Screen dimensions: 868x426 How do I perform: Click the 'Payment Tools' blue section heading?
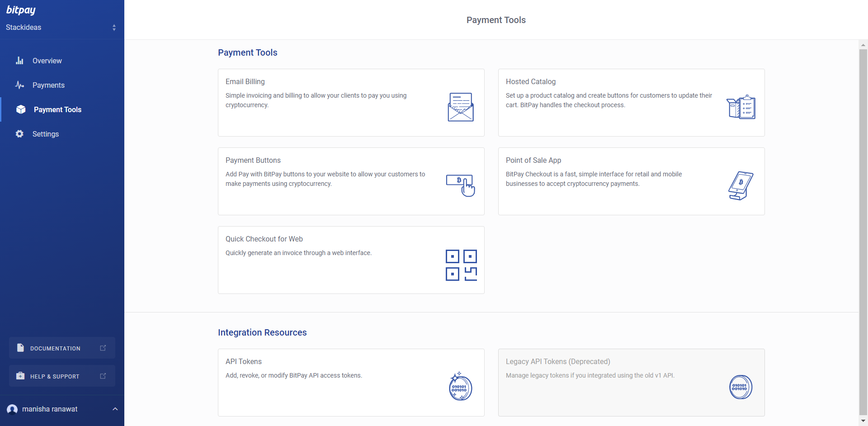coord(248,53)
